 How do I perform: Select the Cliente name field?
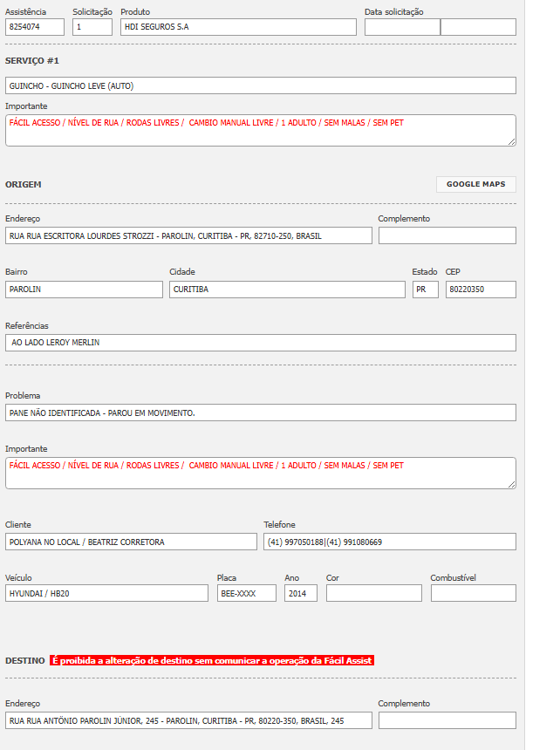131,542
